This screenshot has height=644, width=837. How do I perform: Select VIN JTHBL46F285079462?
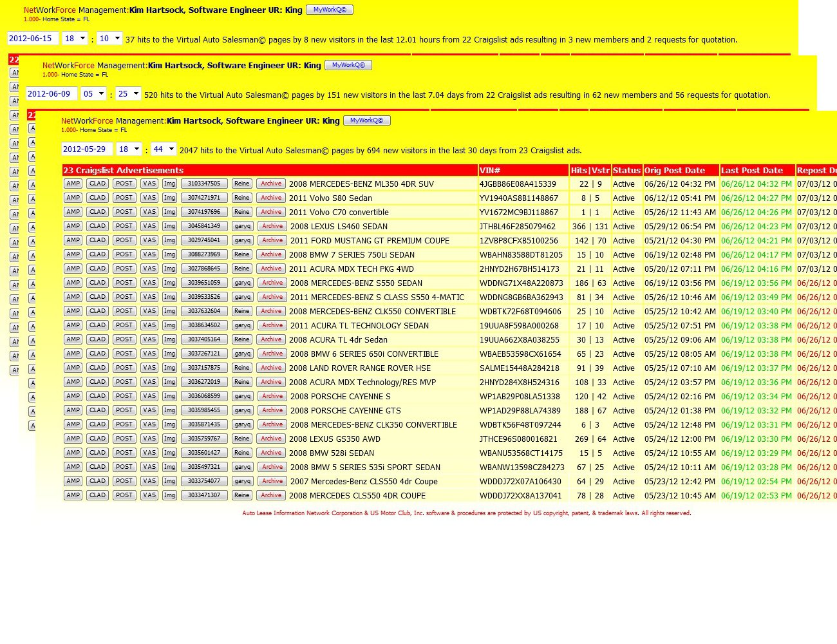point(518,227)
